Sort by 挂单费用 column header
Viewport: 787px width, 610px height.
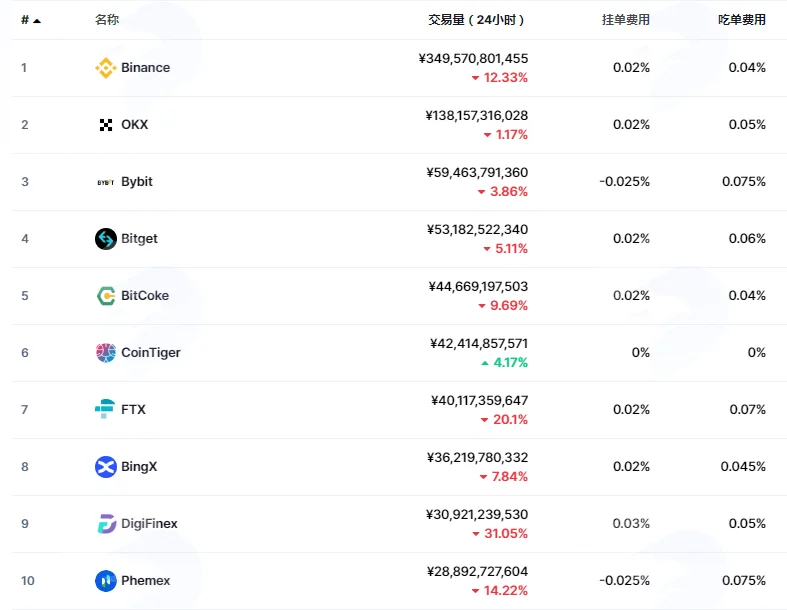click(x=625, y=20)
